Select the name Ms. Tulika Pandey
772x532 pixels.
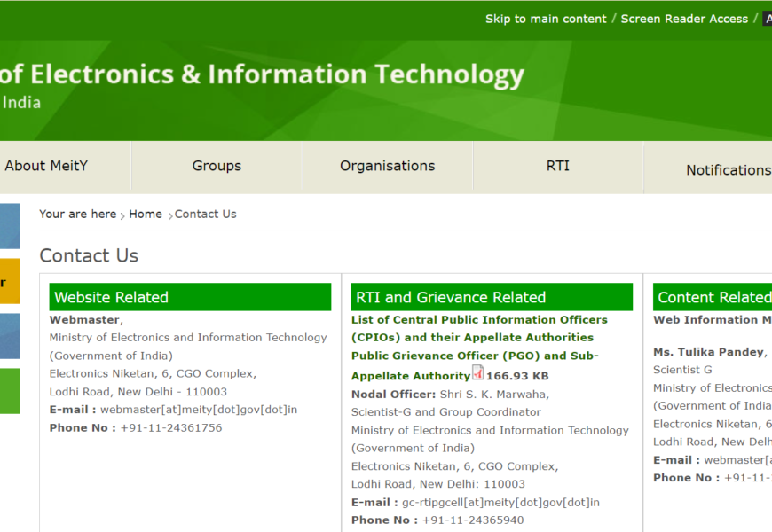point(708,352)
